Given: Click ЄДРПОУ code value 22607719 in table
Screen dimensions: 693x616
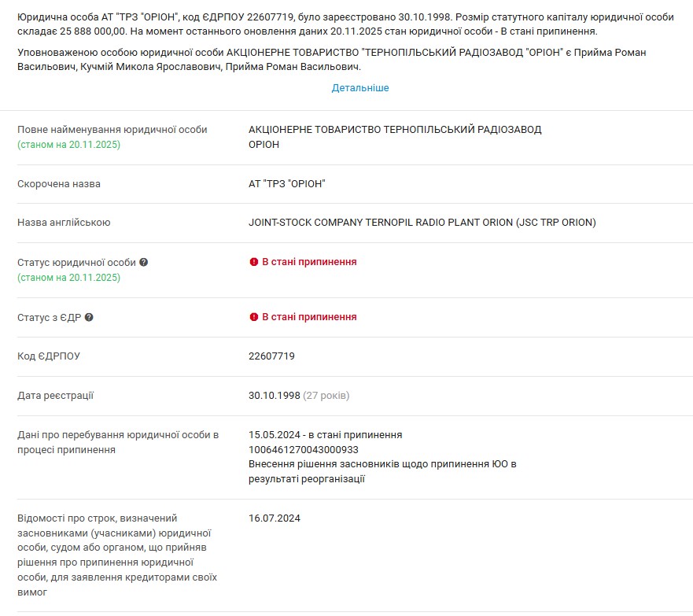Looking at the screenshot, I should pos(271,356).
